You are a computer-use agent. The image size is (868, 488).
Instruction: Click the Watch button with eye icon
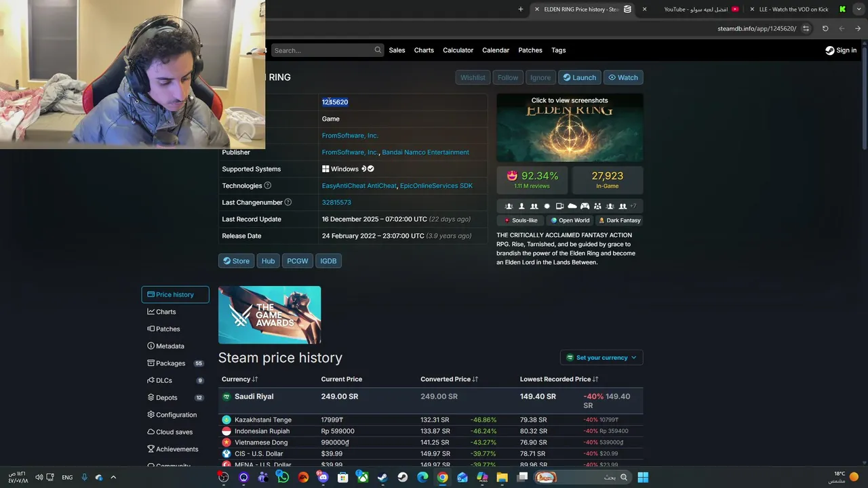coord(623,77)
